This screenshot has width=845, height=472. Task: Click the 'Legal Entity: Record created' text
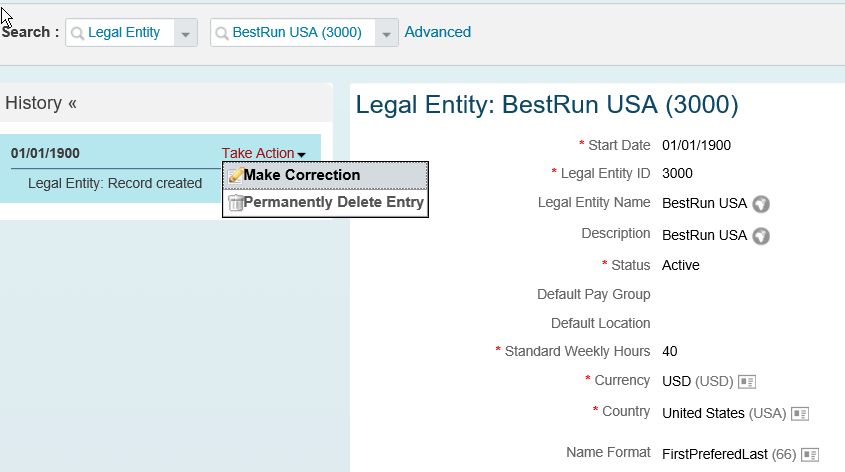pos(115,183)
